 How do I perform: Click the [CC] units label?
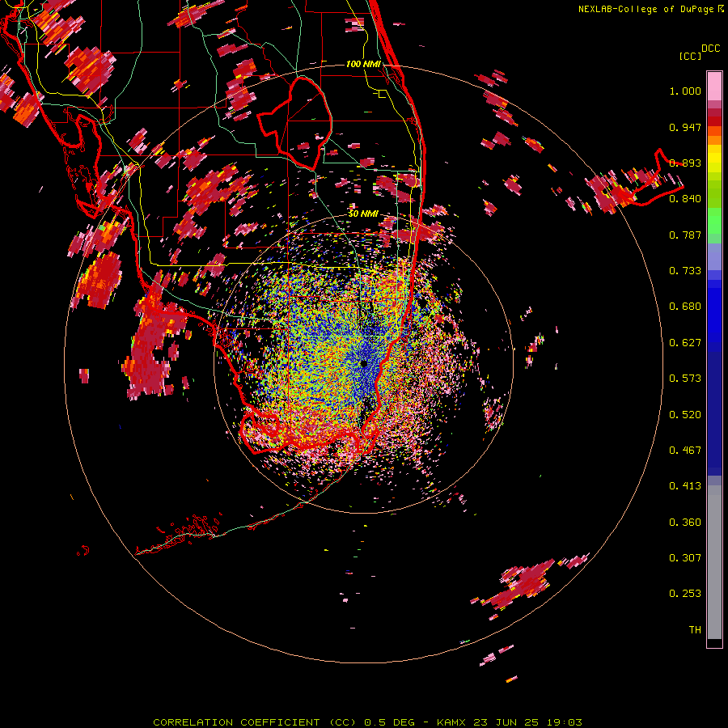point(690,56)
